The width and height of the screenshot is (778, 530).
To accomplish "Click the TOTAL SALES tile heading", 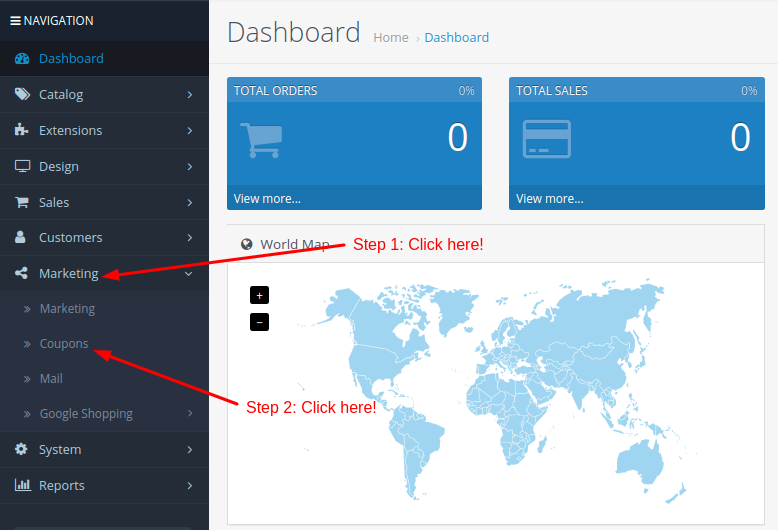I will (x=552, y=91).
